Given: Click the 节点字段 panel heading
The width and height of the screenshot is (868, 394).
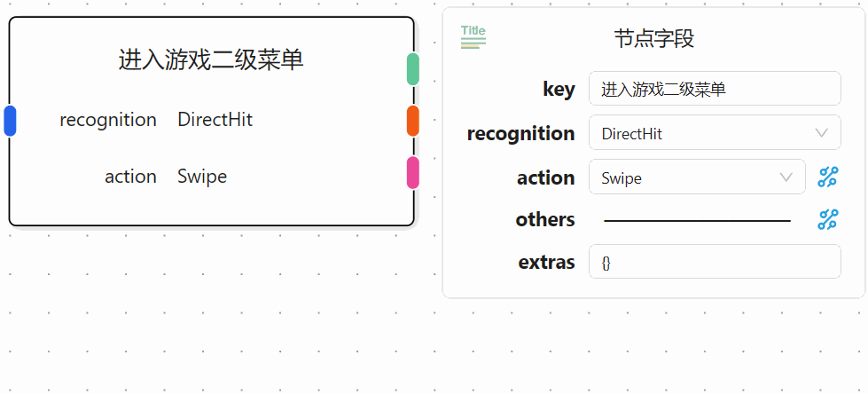Looking at the screenshot, I should pyautogui.click(x=653, y=39).
